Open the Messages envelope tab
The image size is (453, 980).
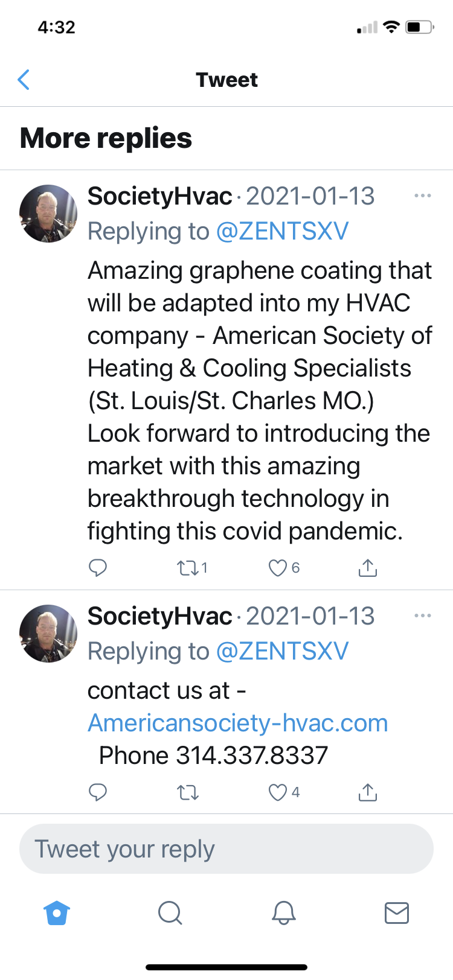tap(396, 912)
